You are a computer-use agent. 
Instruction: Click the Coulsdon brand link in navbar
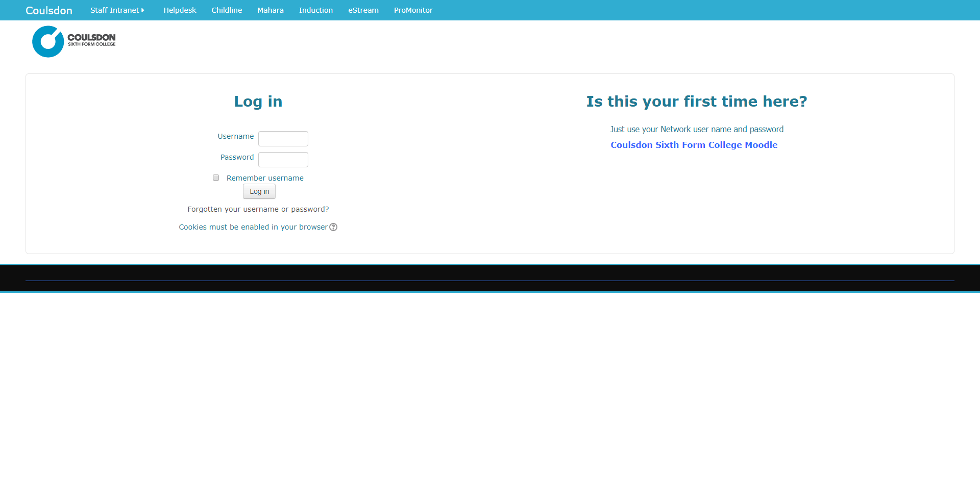[x=49, y=10]
